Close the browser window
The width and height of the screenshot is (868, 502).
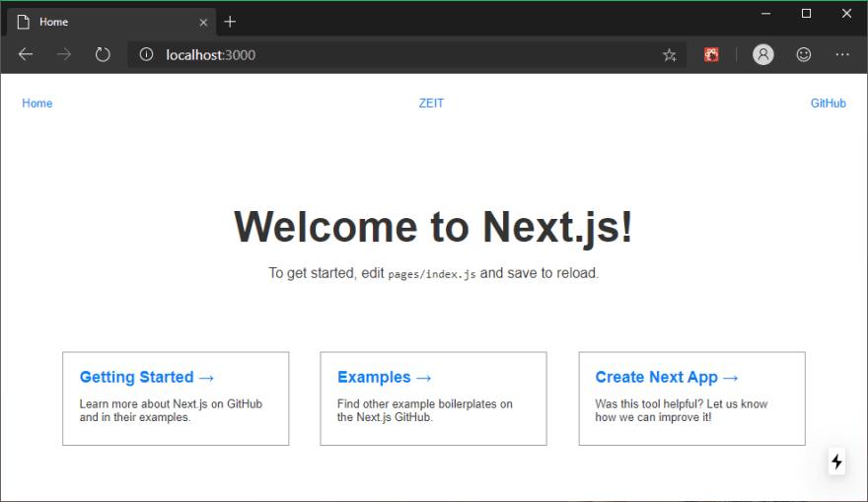846,13
